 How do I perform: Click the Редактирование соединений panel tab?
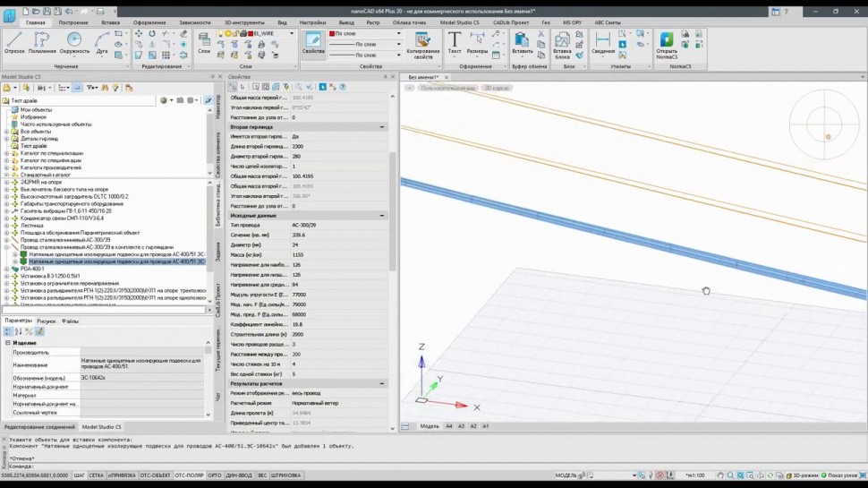pos(38,427)
